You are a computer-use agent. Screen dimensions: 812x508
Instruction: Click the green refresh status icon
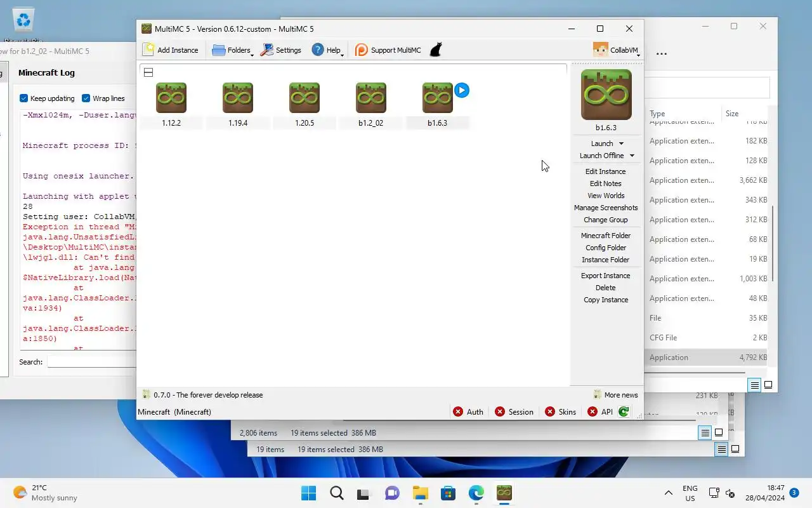(x=624, y=412)
